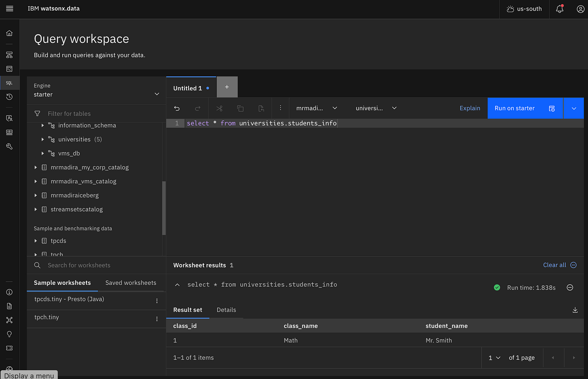588x379 pixels.
Task: Open the notifications bell
Action: tap(560, 9)
